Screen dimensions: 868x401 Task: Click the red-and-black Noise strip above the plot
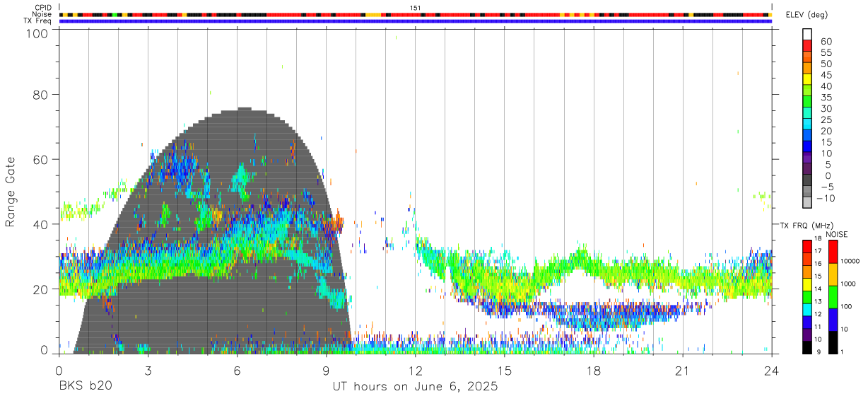pyautogui.click(x=415, y=14)
